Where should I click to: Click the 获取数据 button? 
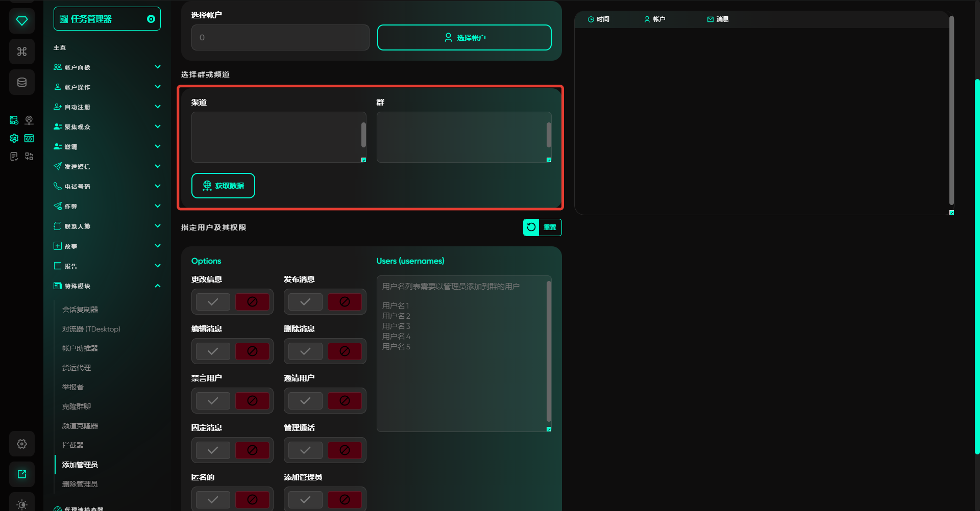223,186
